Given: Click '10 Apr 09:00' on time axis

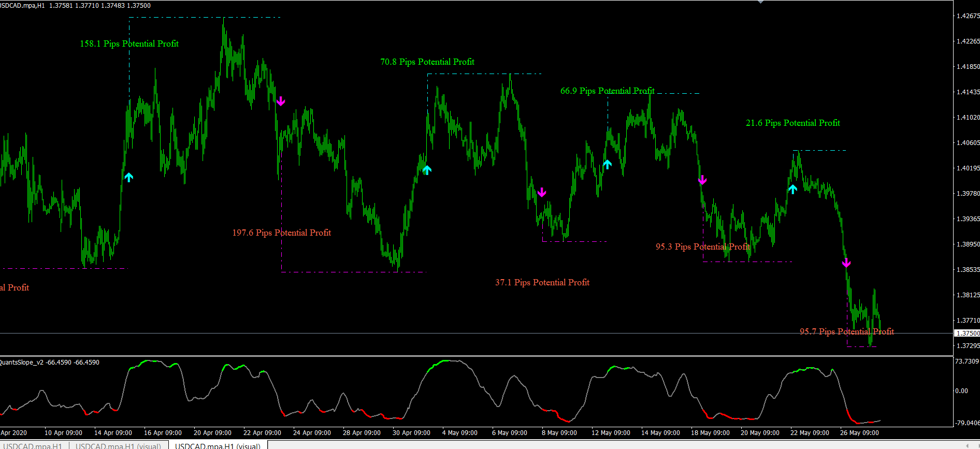Looking at the screenshot, I should click(x=63, y=432).
